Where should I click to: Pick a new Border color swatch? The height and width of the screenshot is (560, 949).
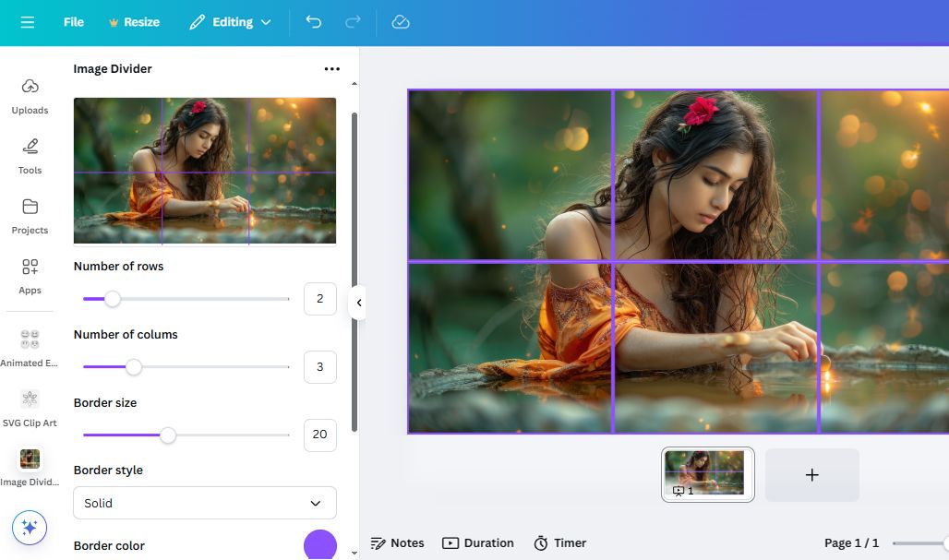(320, 545)
